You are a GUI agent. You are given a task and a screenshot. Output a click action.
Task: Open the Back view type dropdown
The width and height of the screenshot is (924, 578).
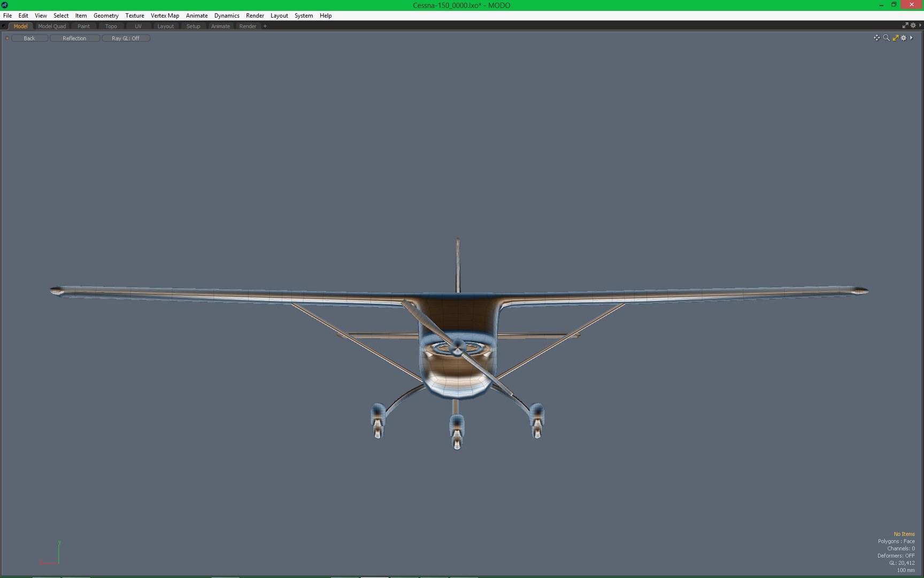(x=29, y=39)
